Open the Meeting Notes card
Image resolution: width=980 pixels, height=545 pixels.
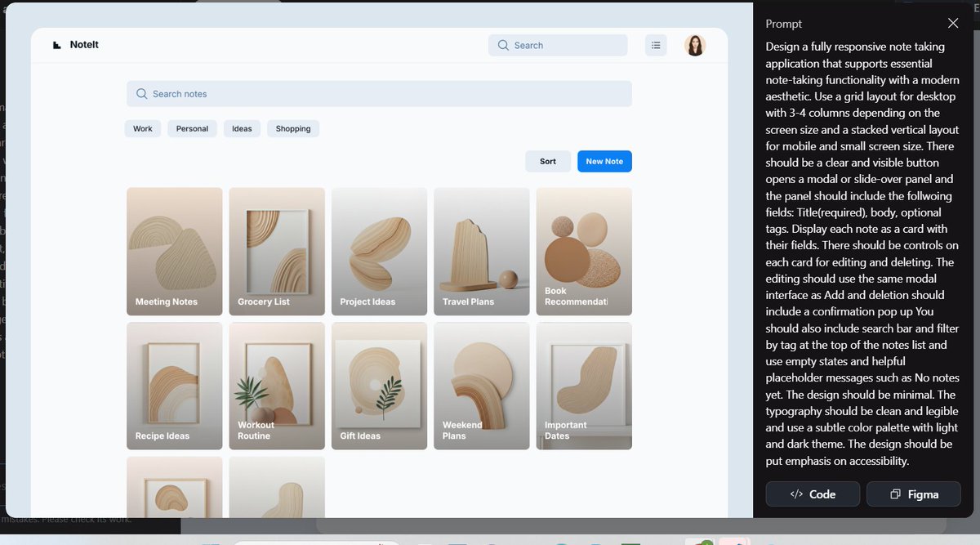175,252
